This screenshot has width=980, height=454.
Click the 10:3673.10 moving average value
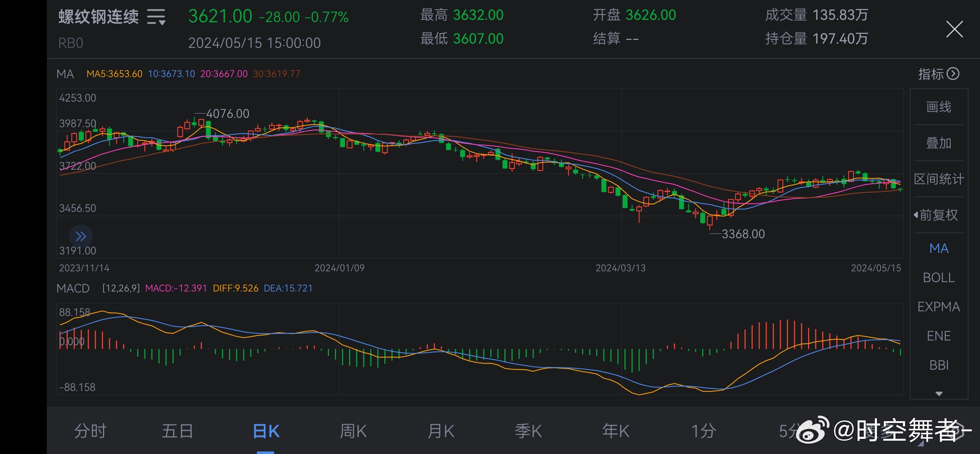coord(171,74)
